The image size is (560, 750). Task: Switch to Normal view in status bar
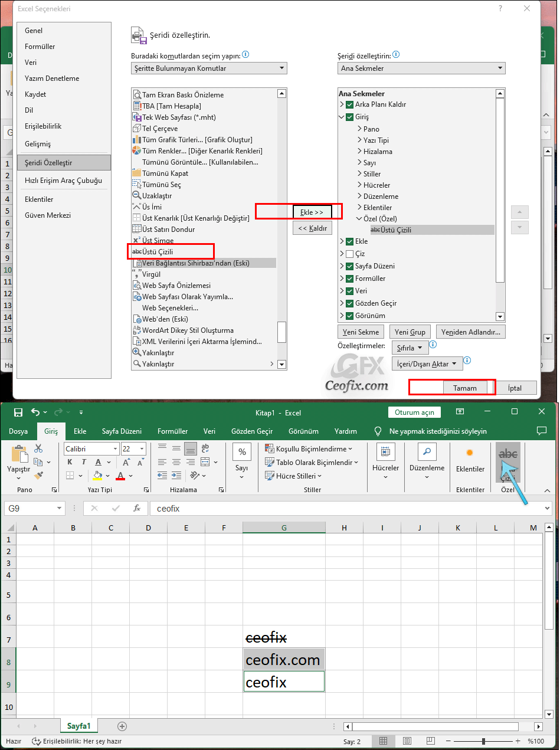(383, 741)
